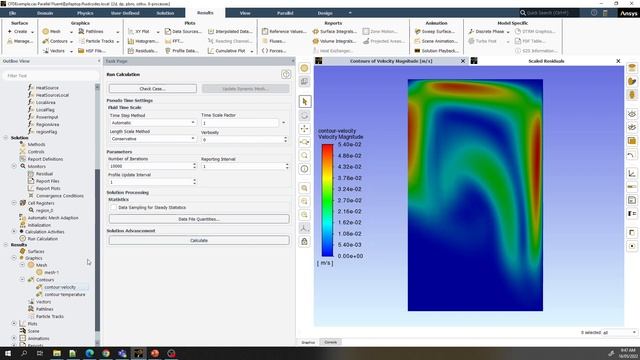Click the Calculate button
Screen dimensions: 640x360
199,240
